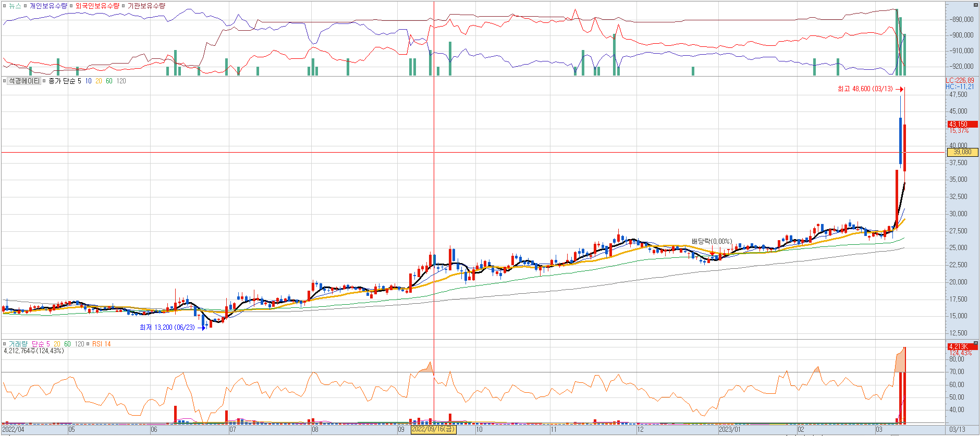
Task: Click the LC:226.89 value on price axis
Action: point(960,81)
